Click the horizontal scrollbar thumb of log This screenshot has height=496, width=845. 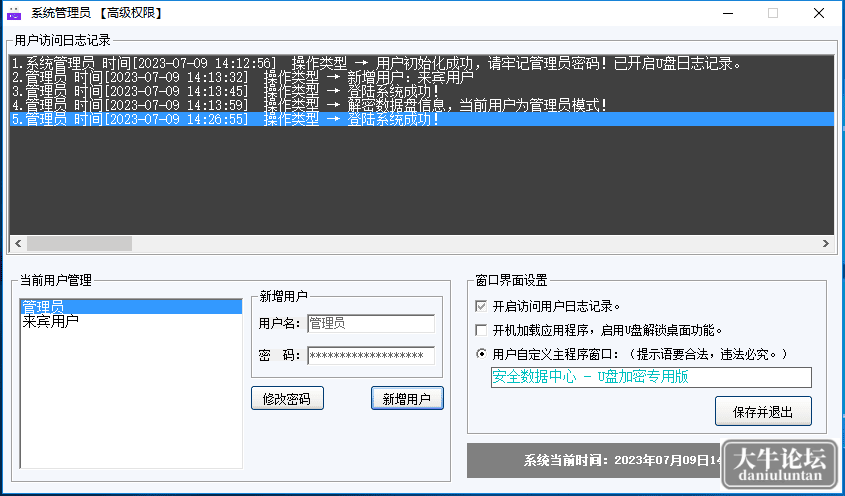(79, 244)
